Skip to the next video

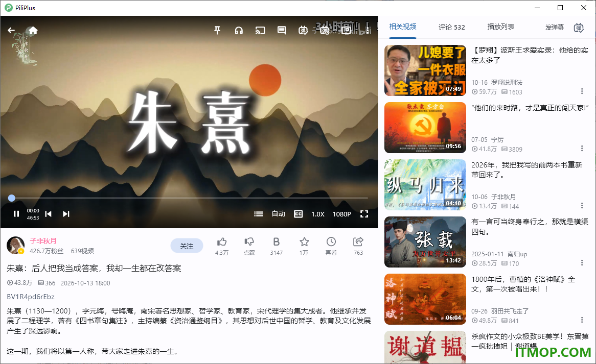[66, 214]
